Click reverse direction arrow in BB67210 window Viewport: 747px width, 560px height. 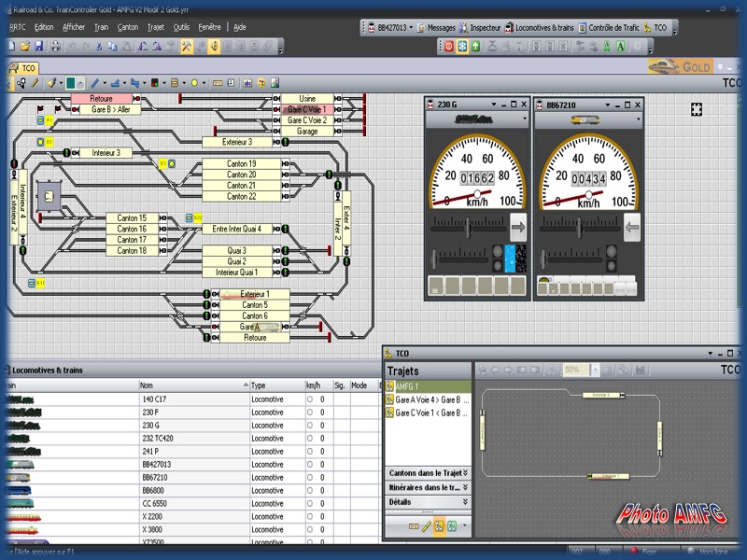tap(632, 227)
